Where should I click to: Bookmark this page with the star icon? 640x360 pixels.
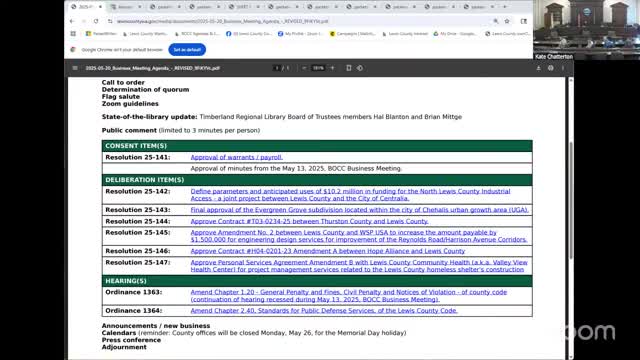(x=507, y=21)
